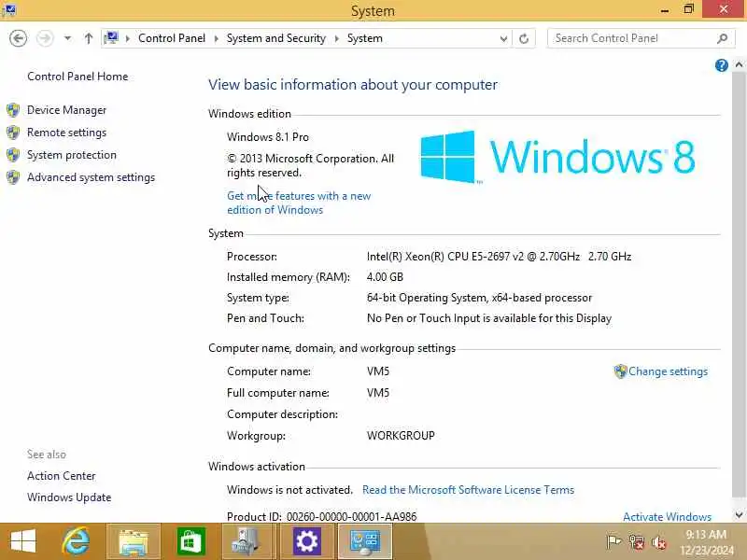
Task: Open Help with the question mark icon
Action: (721, 64)
